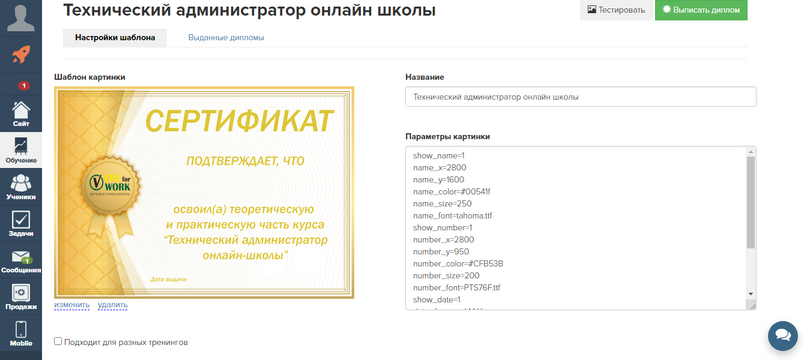Click the удалить link under template

coord(113,305)
